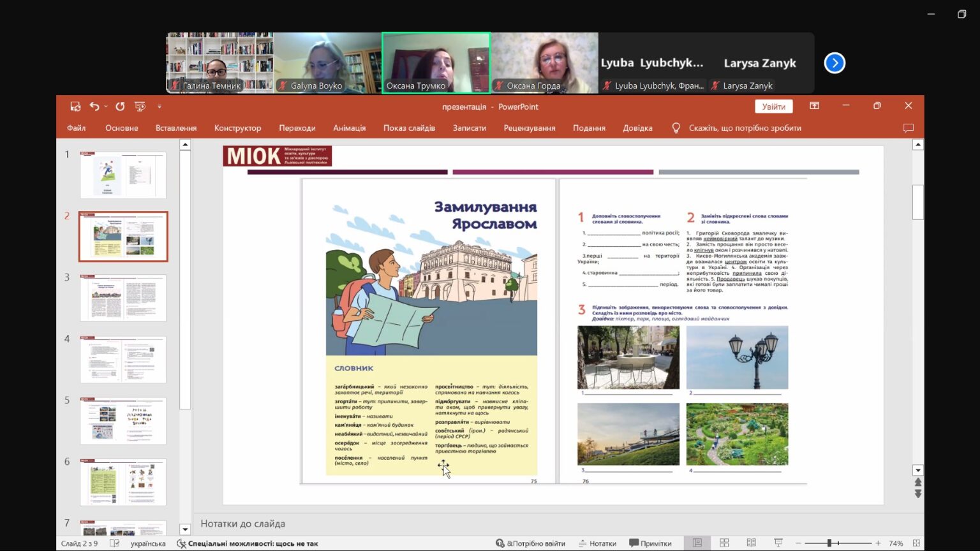Switch to Slide Sorter view icon
The height and width of the screenshot is (551, 980).
point(724,543)
